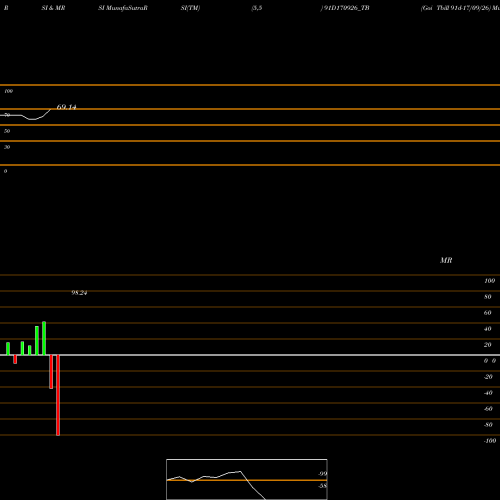This screenshot has width=500, height=500.
Task: Click the '(5,5' parameter text in header
Action: tap(257, 8)
